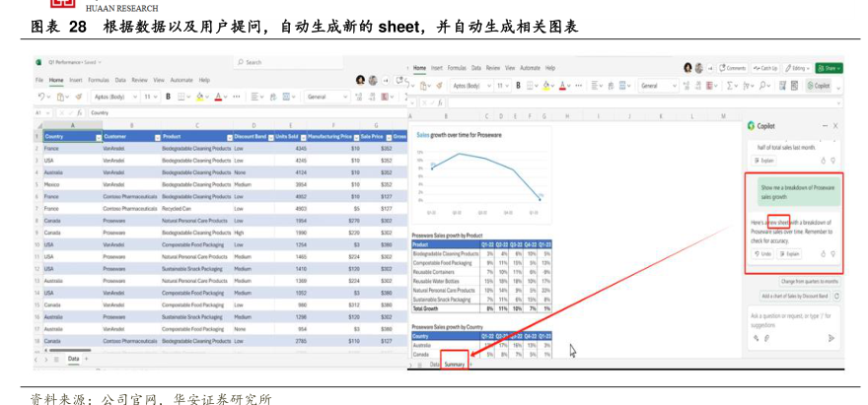868x405 pixels.
Task: Click Sales growth line chart for Proseware
Action: (x=481, y=174)
